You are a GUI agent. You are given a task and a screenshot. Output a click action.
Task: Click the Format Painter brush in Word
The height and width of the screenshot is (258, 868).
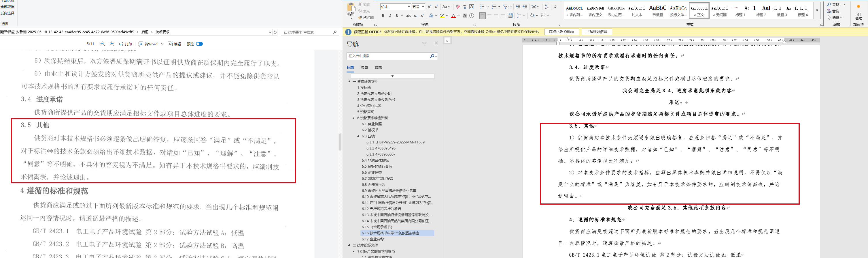[x=366, y=18]
